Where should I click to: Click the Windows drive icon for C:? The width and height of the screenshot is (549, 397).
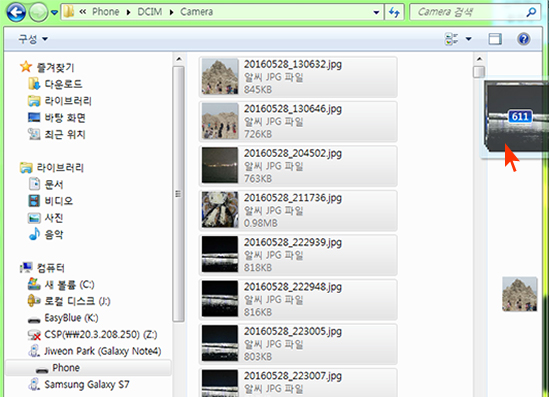tap(34, 284)
